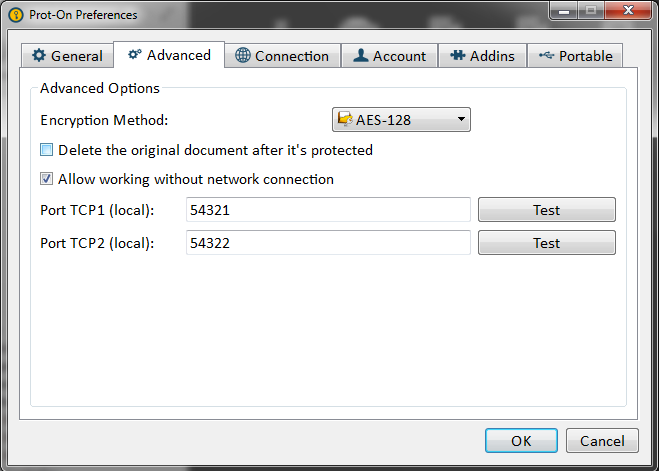Focus the Port TCP2 field showing 54322
Screen dimensions: 659x471
point(328,243)
